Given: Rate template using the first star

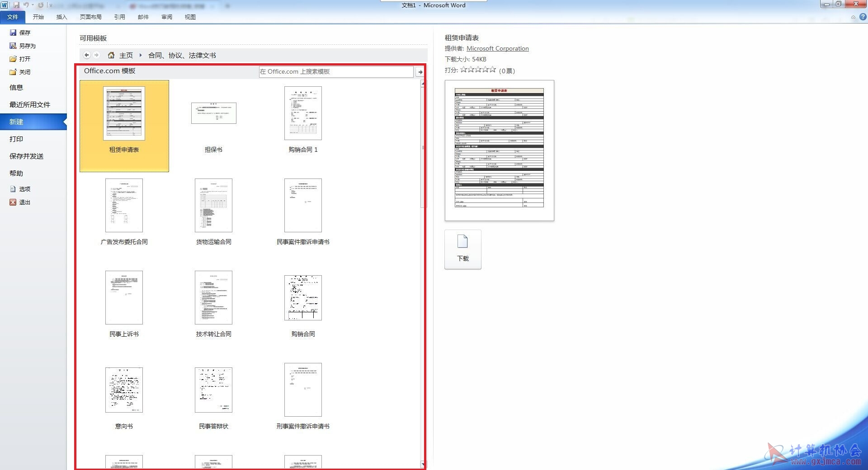Looking at the screenshot, I should pos(463,70).
